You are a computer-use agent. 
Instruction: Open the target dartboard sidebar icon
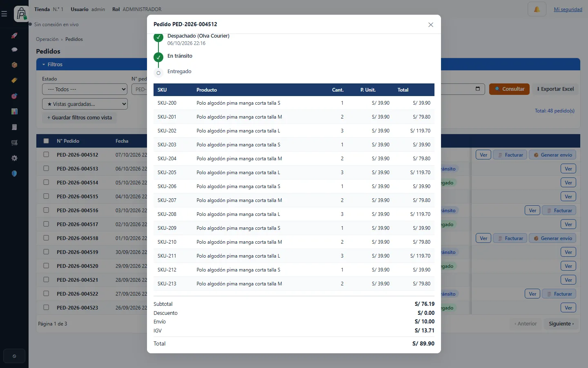[14, 96]
